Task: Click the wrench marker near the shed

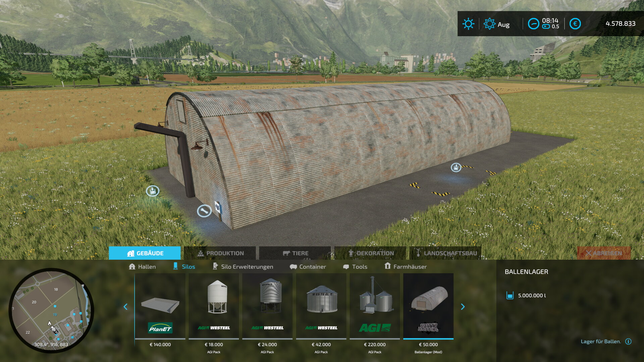Action: [204, 211]
